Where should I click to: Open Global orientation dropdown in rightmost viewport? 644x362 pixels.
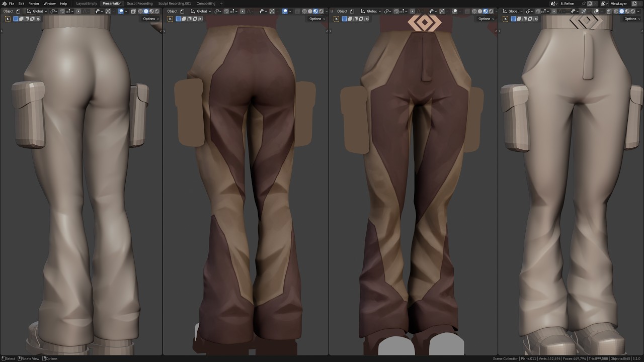(x=514, y=11)
